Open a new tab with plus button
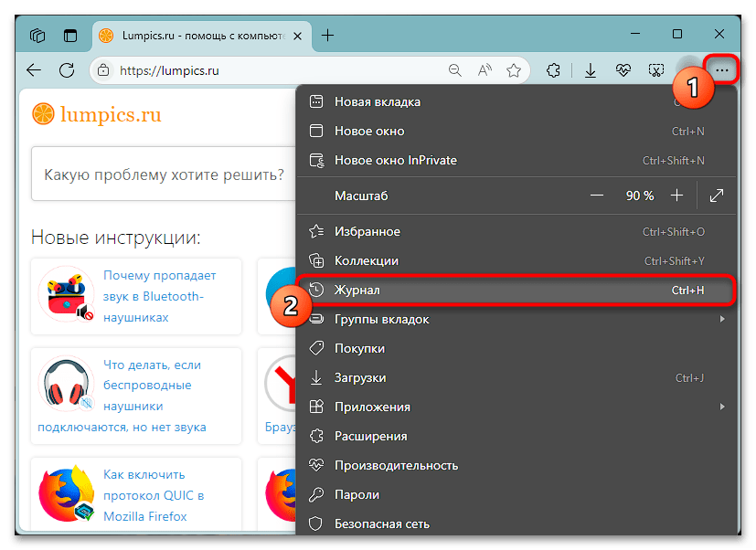Screen dimensions: 756x550 [x=327, y=35]
